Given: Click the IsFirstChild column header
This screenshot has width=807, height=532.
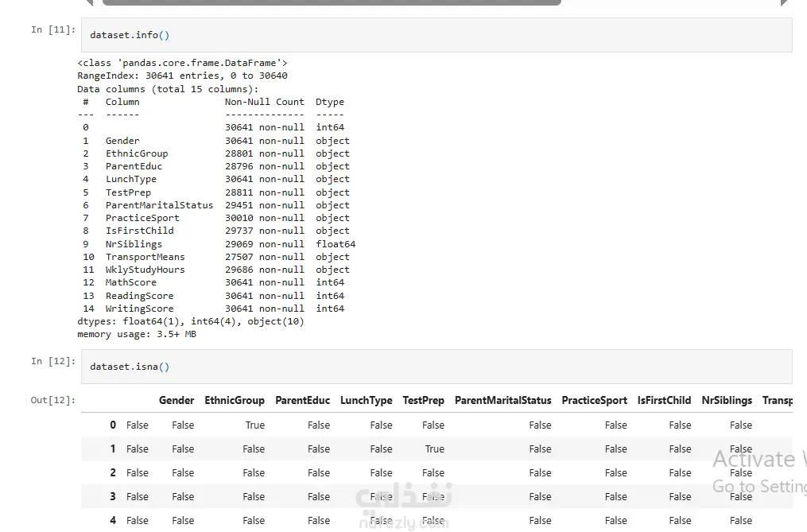Looking at the screenshot, I should (664, 401).
